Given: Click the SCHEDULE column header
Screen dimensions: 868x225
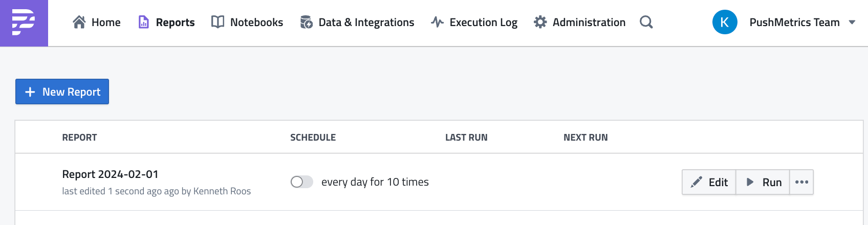Looking at the screenshot, I should pyautogui.click(x=313, y=138).
